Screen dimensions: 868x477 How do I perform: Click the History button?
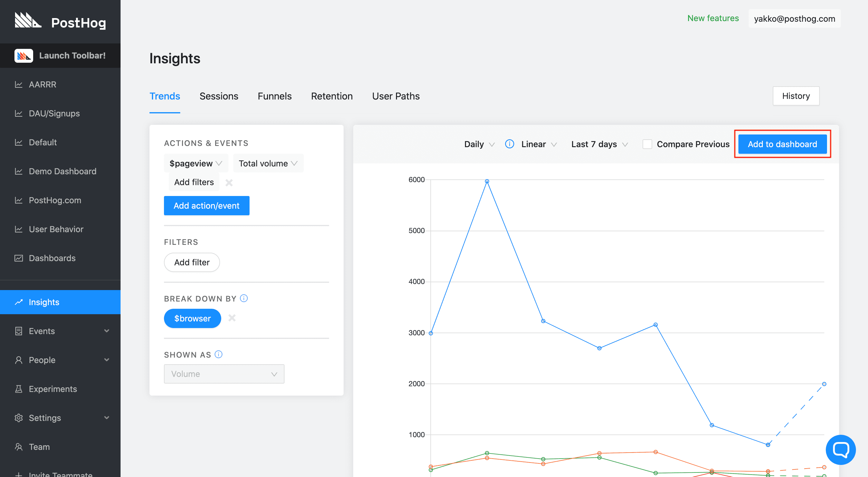(x=796, y=96)
